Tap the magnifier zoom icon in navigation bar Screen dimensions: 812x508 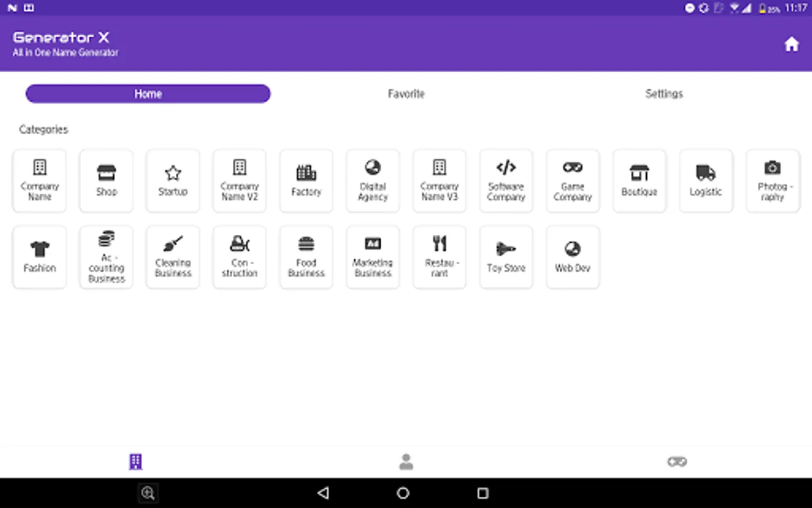148,493
